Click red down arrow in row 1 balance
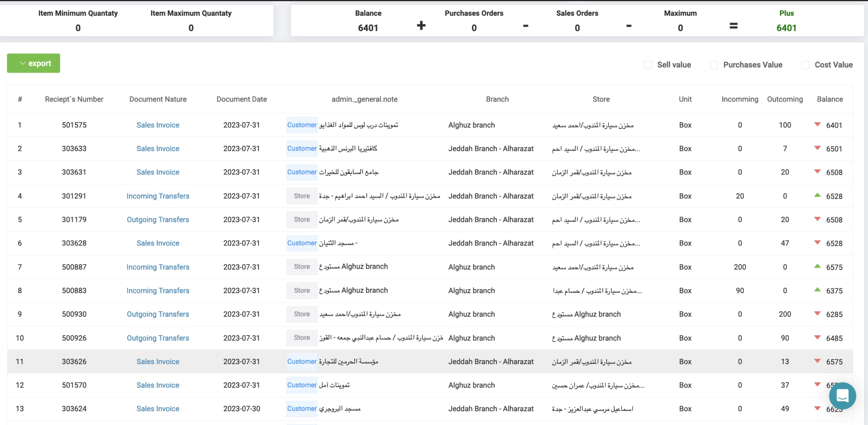Image resolution: width=868 pixels, height=425 pixels. tap(817, 124)
